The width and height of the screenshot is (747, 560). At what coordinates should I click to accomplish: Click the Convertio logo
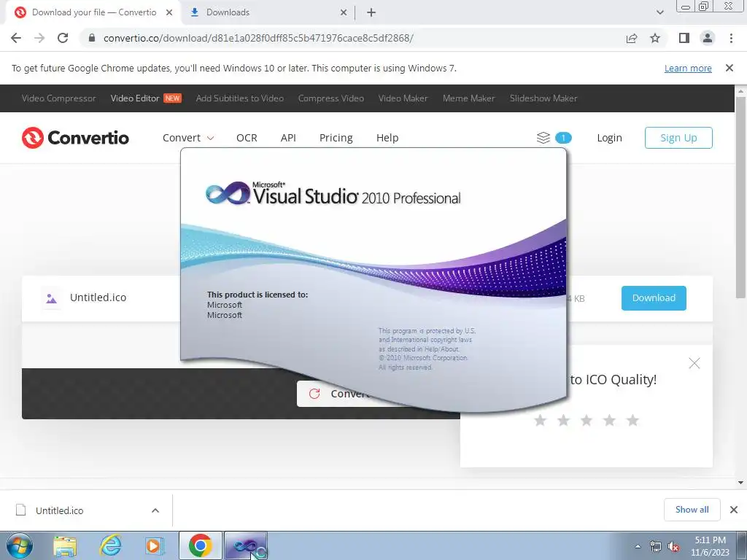75,138
